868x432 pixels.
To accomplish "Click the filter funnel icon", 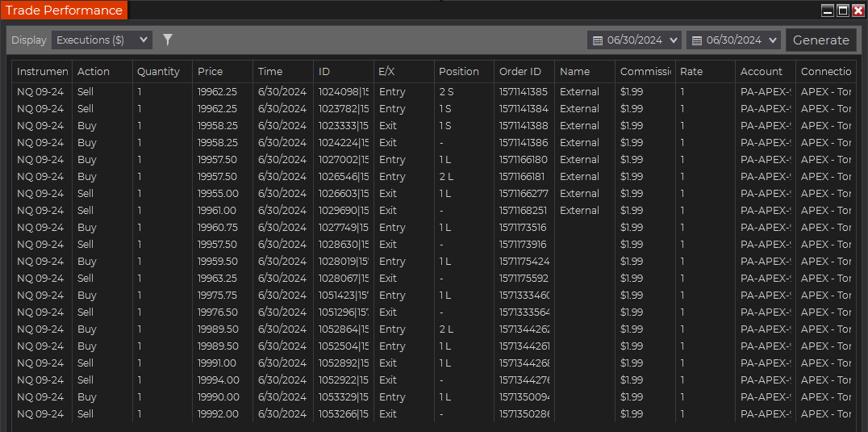I will click(x=168, y=40).
